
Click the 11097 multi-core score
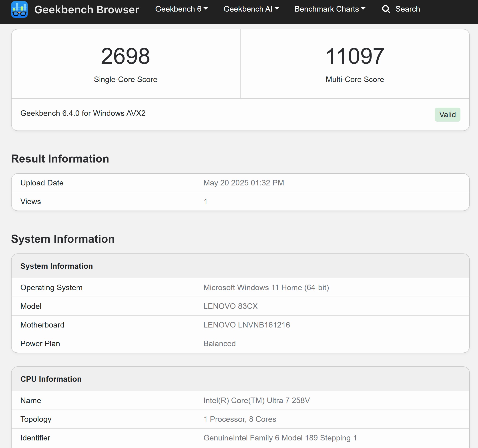pyautogui.click(x=354, y=56)
